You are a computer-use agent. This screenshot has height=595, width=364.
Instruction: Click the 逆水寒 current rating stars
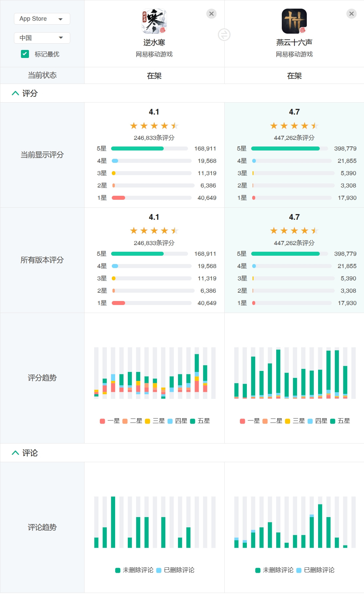click(x=154, y=126)
